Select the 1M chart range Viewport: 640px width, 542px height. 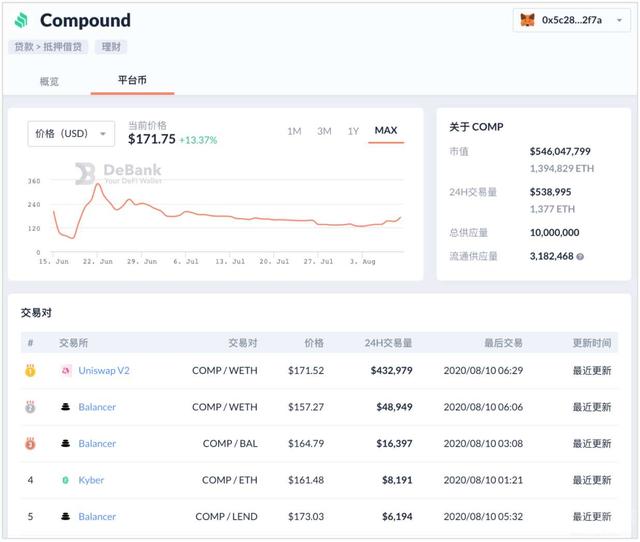pyautogui.click(x=294, y=131)
